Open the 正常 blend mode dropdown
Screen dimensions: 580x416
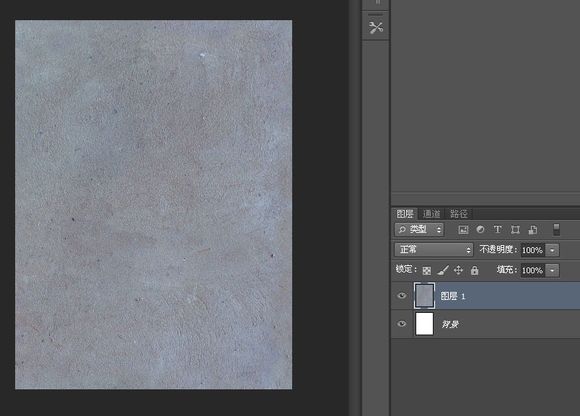(x=434, y=250)
